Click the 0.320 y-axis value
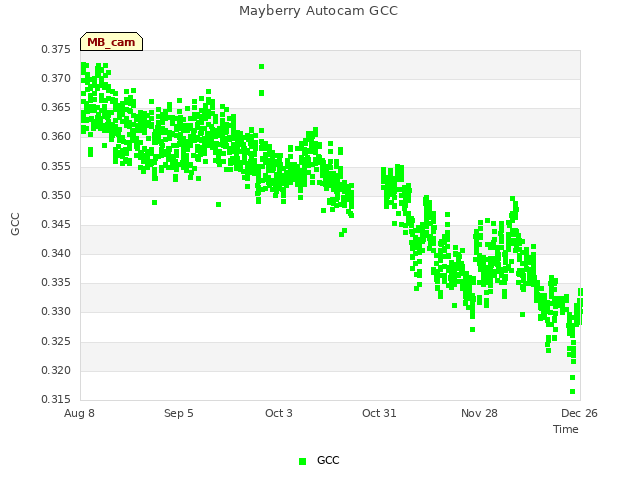640x480 pixels. tap(56, 371)
